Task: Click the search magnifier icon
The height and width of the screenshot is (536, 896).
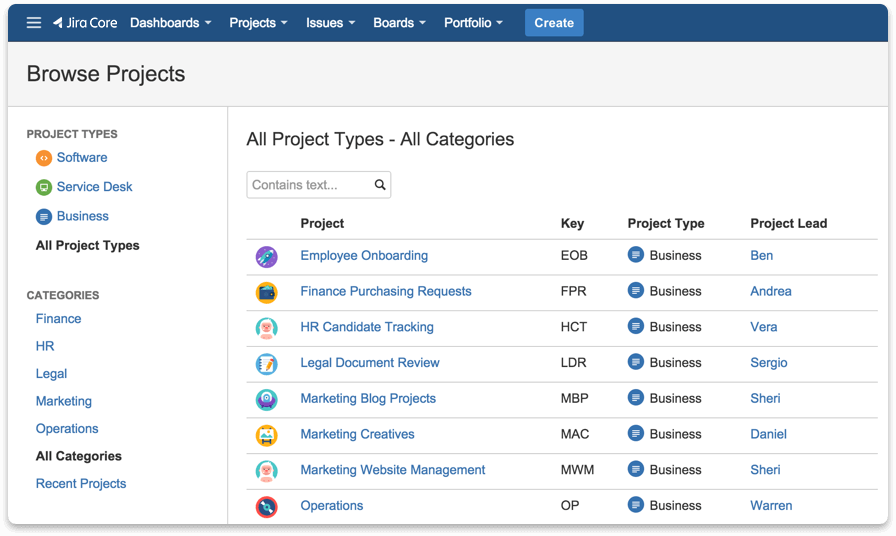Action: point(380,185)
